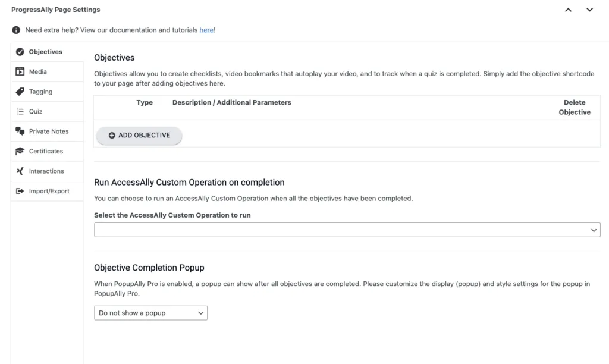609x364 pixels.
Task: Open the 'Do not show a popup' dropdown
Action: click(x=150, y=313)
